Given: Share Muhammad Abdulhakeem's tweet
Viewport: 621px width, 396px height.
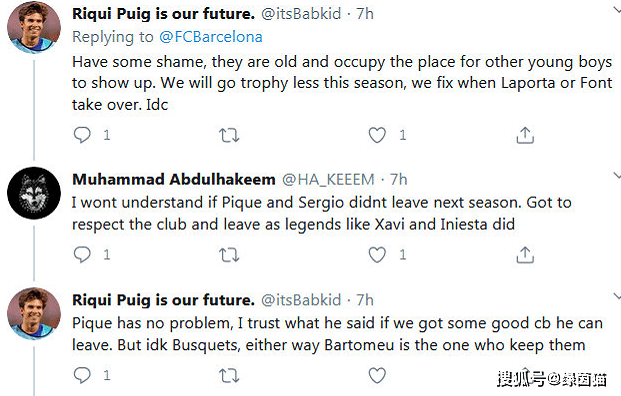Looking at the screenshot, I should [x=525, y=255].
